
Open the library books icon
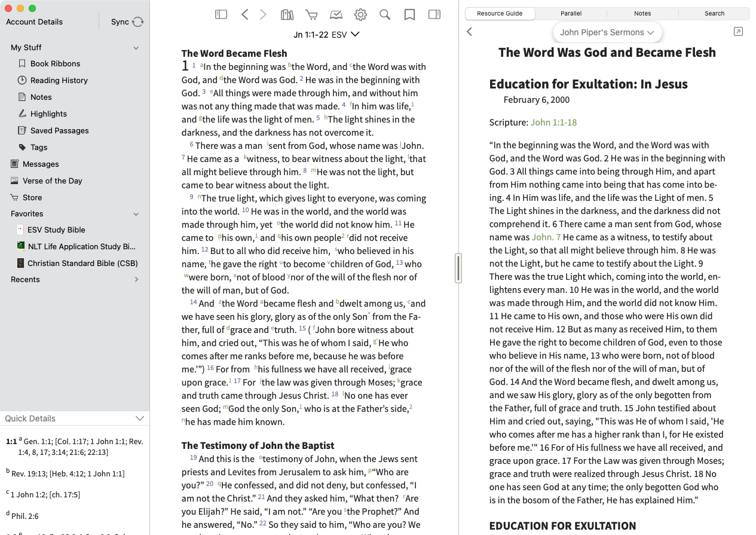[287, 14]
